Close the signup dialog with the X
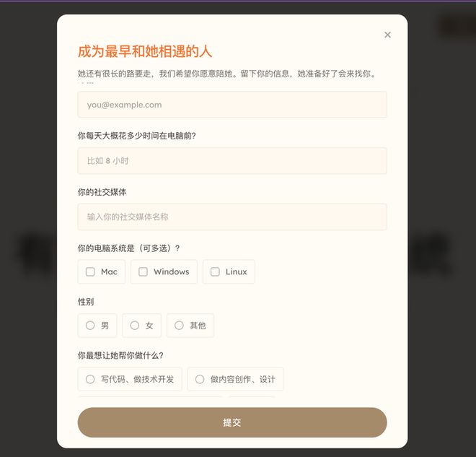The width and height of the screenshot is (476, 457). click(x=387, y=35)
